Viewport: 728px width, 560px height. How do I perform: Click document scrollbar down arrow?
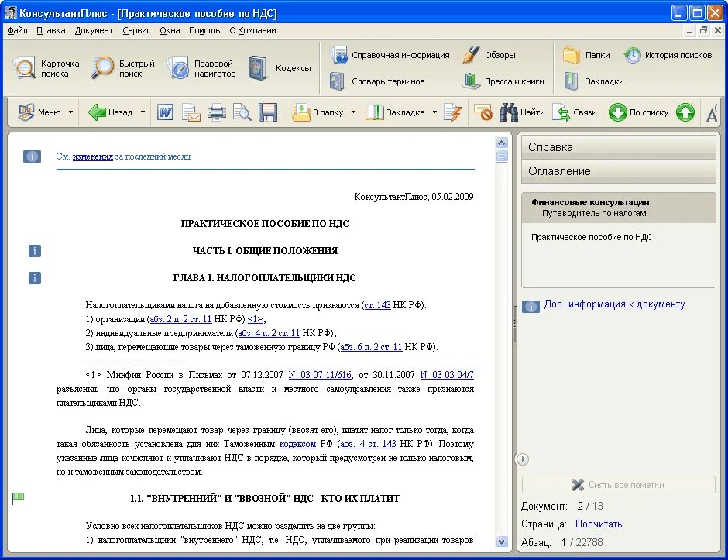click(x=501, y=542)
